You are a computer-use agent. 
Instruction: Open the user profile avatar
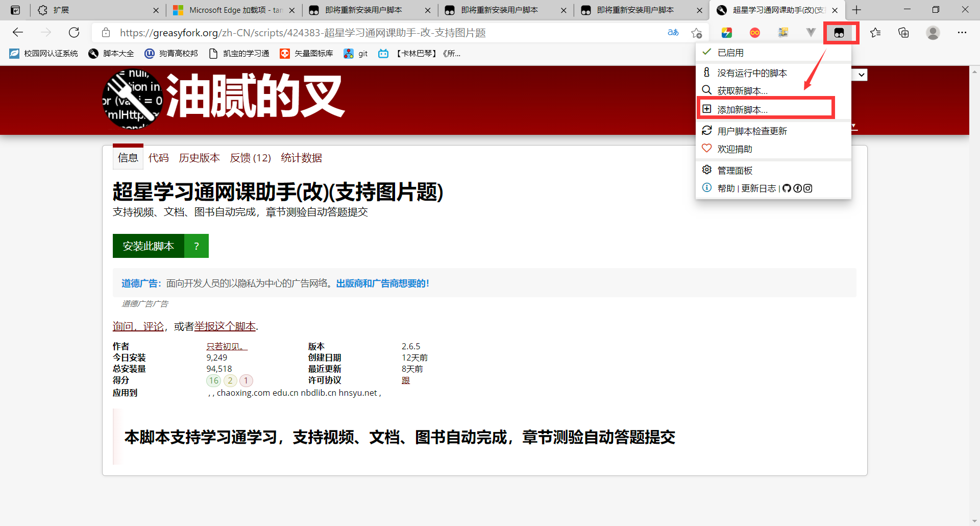coord(933,33)
